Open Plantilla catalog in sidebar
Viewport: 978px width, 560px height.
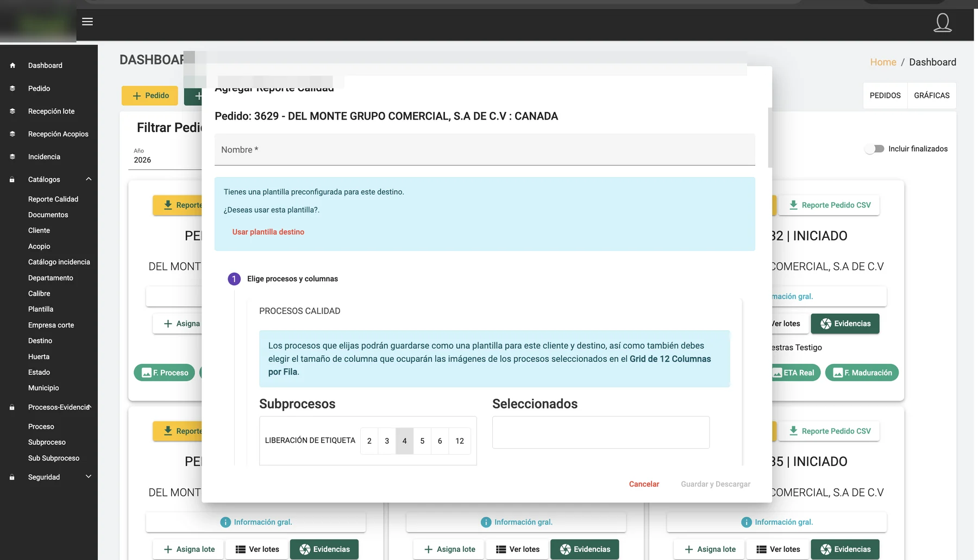(41, 309)
